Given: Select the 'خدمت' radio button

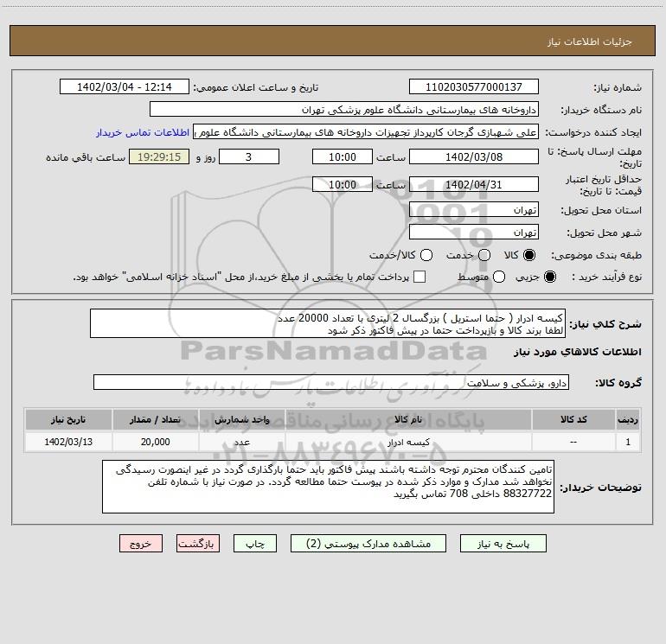Looking at the screenshot, I should tap(484, 255).
